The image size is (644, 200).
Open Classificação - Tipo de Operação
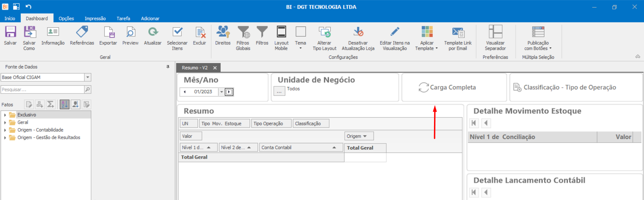(564, 87)
